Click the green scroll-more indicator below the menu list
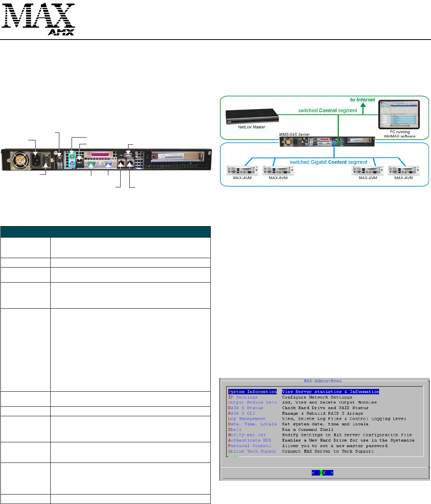The height and width of the screenshot is (504, 431). point(233,457)
